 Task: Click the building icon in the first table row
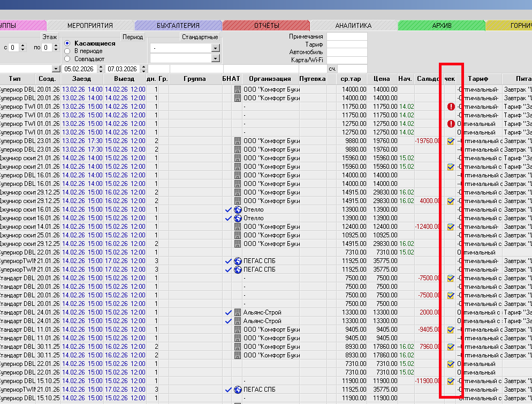pos(238,89)
